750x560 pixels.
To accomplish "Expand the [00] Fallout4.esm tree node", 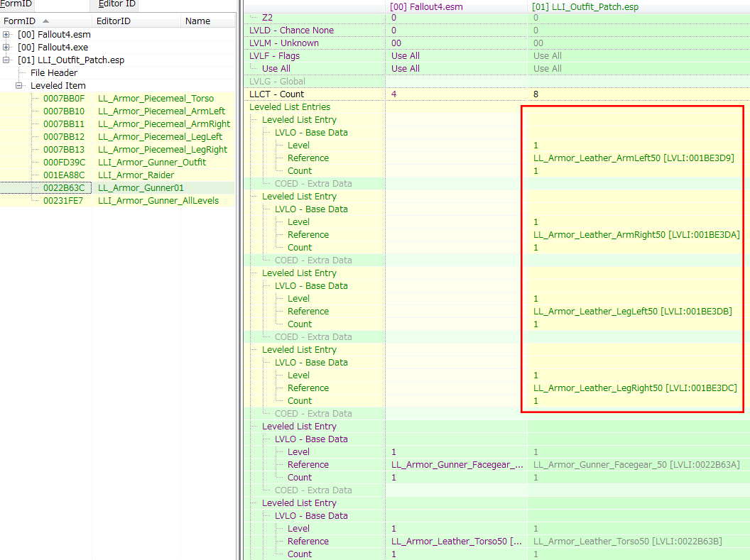I will (x=6, y=34).
